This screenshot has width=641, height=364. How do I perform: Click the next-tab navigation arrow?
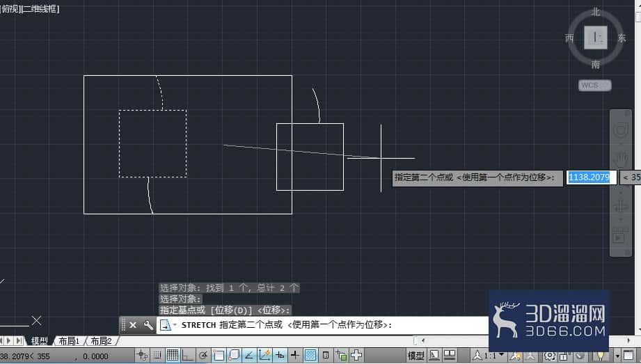(x=9, y=341)
